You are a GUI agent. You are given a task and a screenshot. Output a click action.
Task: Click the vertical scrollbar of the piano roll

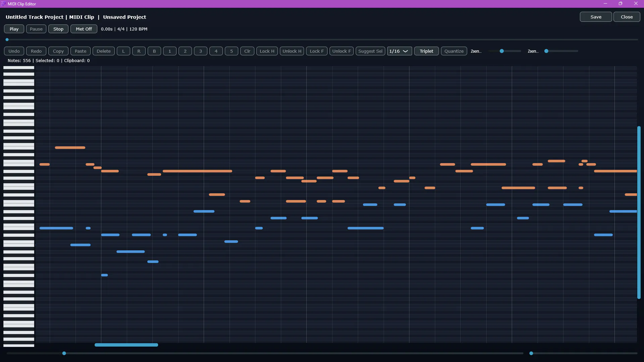639,212
